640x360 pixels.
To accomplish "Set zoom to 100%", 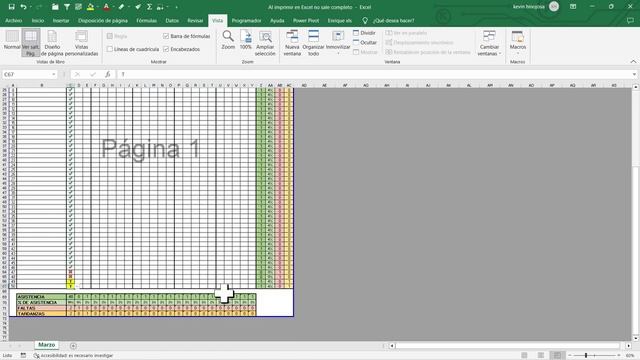I will pos(246,40).
